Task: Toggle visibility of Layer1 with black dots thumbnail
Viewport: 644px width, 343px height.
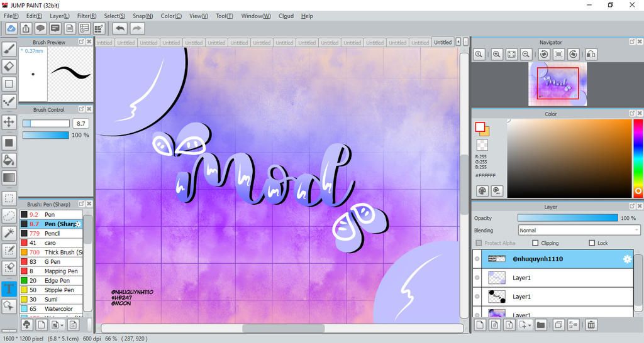Action: tap(477, 297)
